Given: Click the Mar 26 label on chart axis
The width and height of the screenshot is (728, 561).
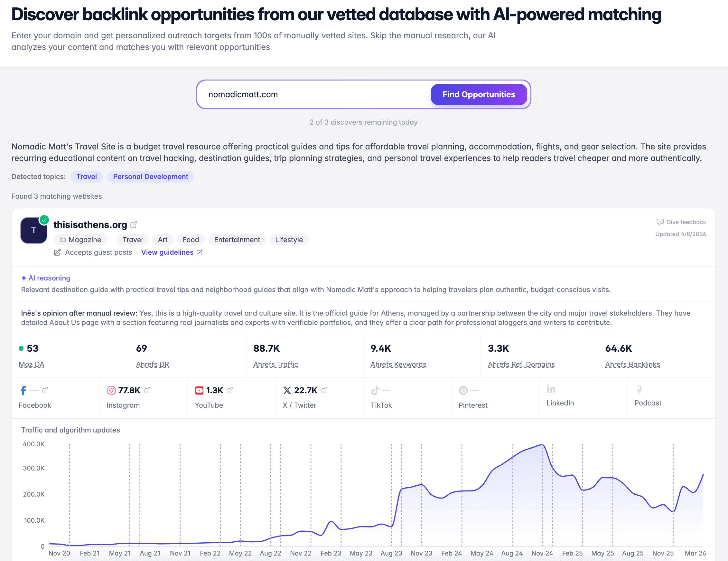Looking at the screenshot, I should point(695,553).
